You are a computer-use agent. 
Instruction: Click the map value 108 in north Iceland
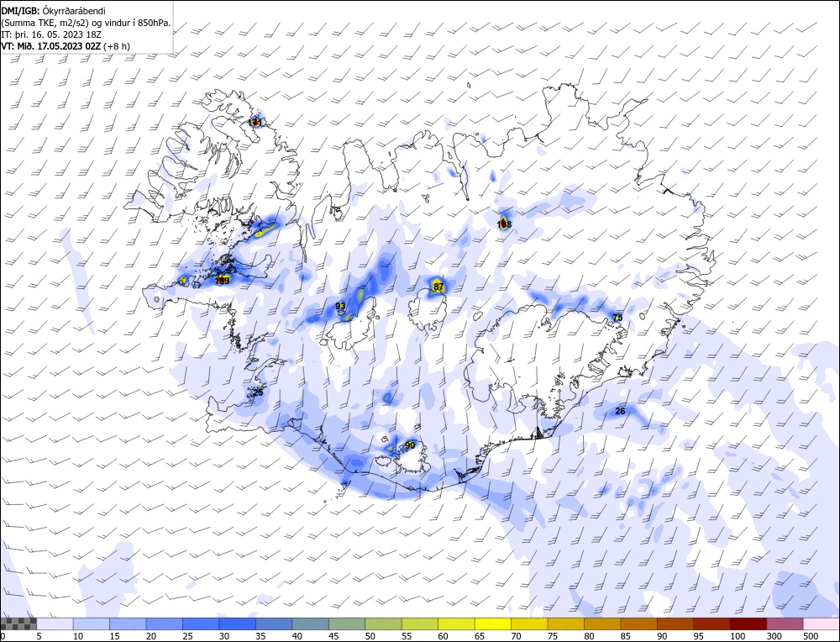(504, 224)
